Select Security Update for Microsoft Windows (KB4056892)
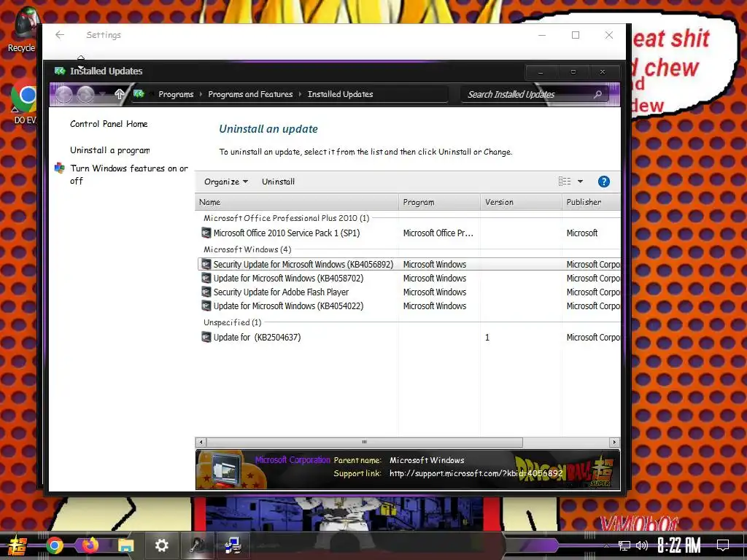This screenshot has height=560, width=747. (x=303, y=264)
